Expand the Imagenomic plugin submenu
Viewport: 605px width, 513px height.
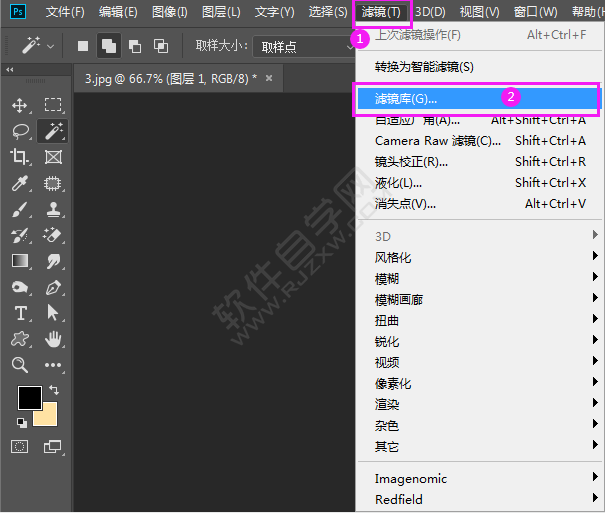(x=411, y=478)
